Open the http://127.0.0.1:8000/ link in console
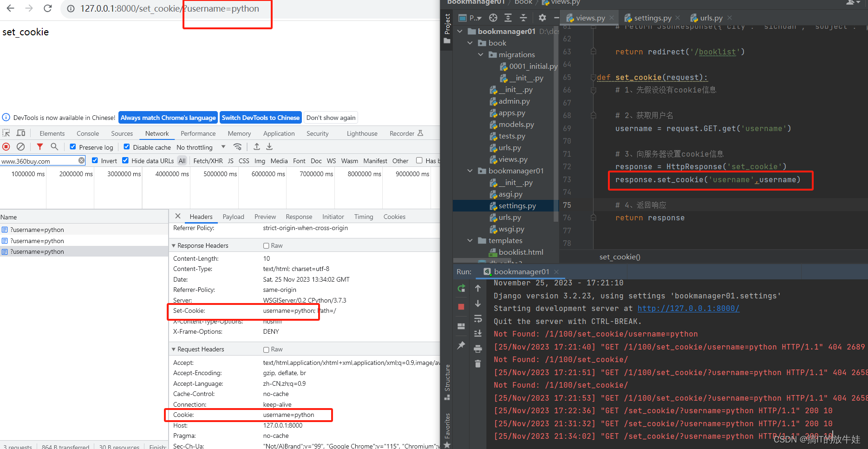 coord(688,308)
